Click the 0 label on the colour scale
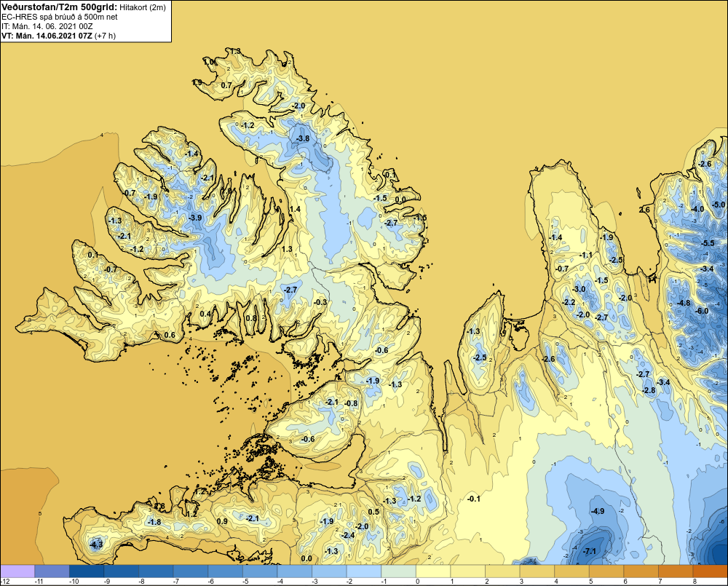Viewport: 728px width, 586px height. click(417, 582)
